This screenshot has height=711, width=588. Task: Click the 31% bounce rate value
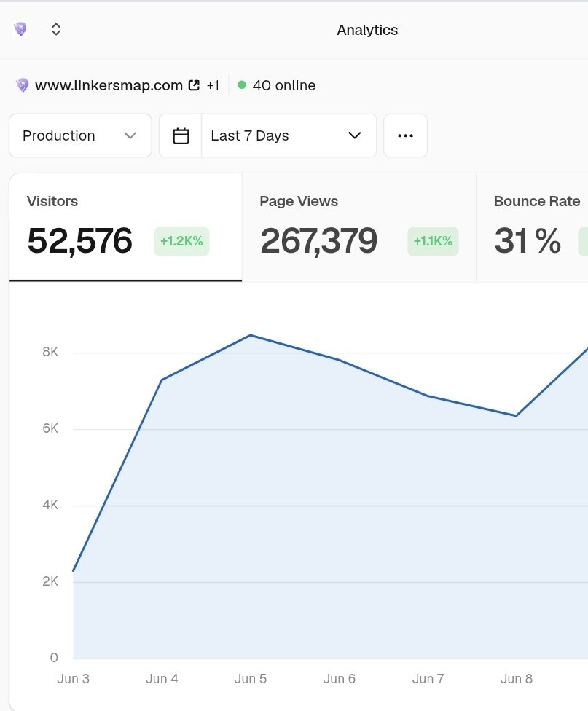tap(528, 241)
